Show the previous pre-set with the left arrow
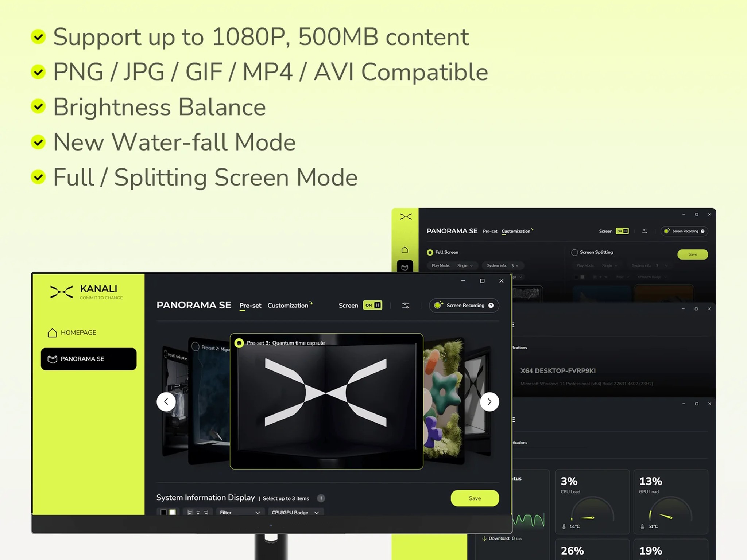The height and width of the screenshot is (560, 747). (x=166, y=402)
